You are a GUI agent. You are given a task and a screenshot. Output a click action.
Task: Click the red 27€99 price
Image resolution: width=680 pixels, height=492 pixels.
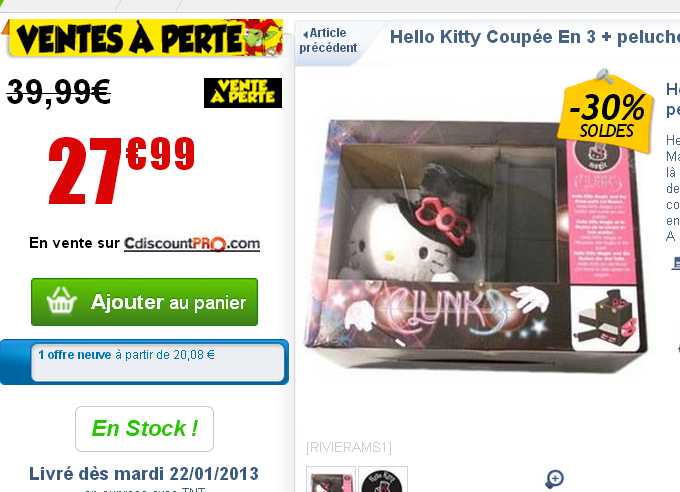click(122, 170)
